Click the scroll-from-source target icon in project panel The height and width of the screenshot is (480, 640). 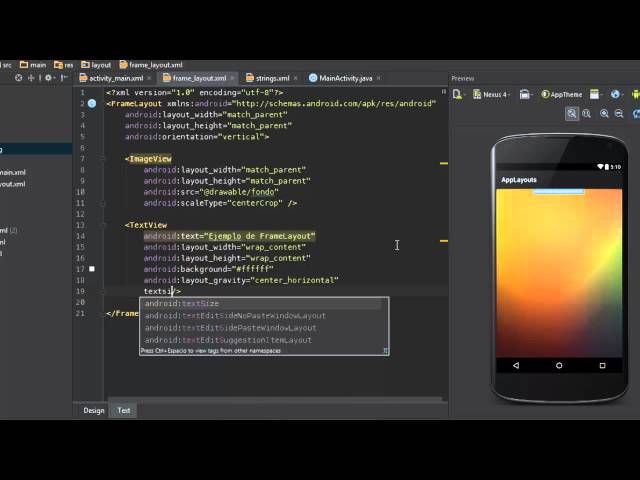pyautogui.click(x=18, y=78)
